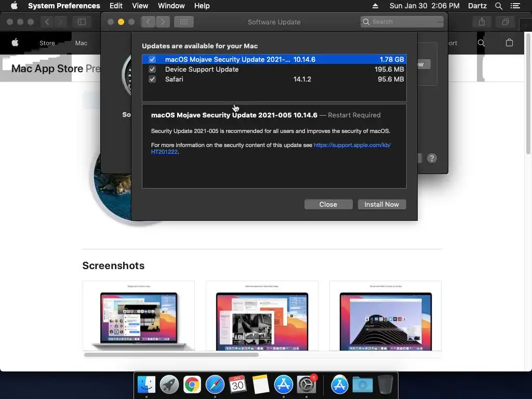The height and width of the screenshot is (399, 532).
Task: Click the Software Update search field
Action: tap(402, 22)
